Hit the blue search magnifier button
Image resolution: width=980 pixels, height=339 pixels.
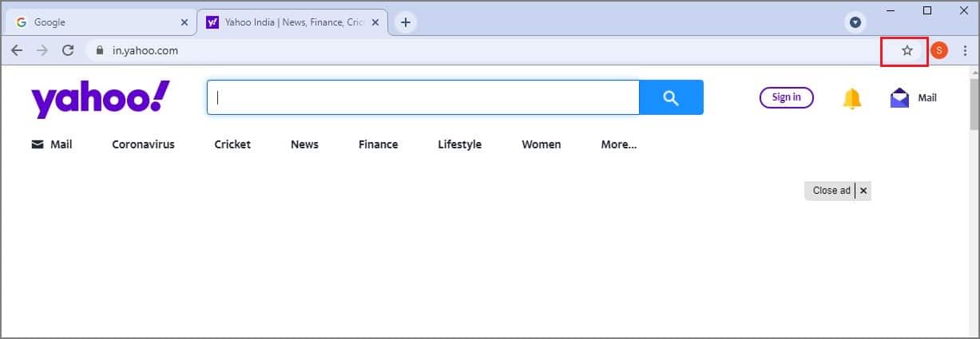[x=671, y=97]
